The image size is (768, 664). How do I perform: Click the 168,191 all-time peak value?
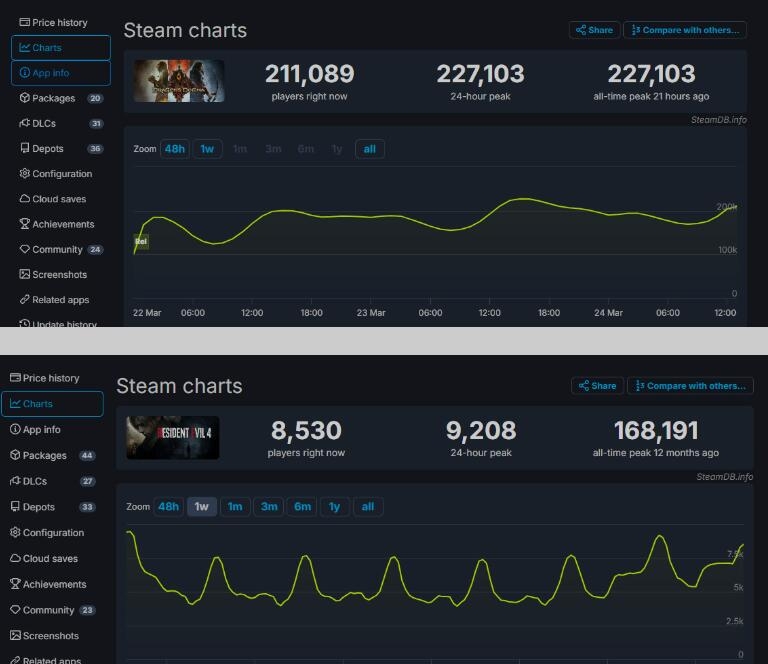656,431
